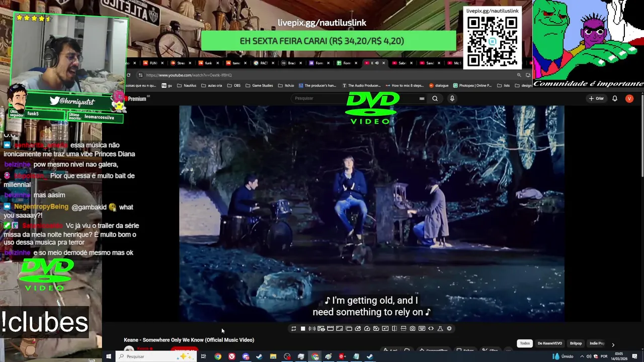Click the video title Keane - Somewhere Only We Know
644x362 pixels.
[x=189, y=340]
